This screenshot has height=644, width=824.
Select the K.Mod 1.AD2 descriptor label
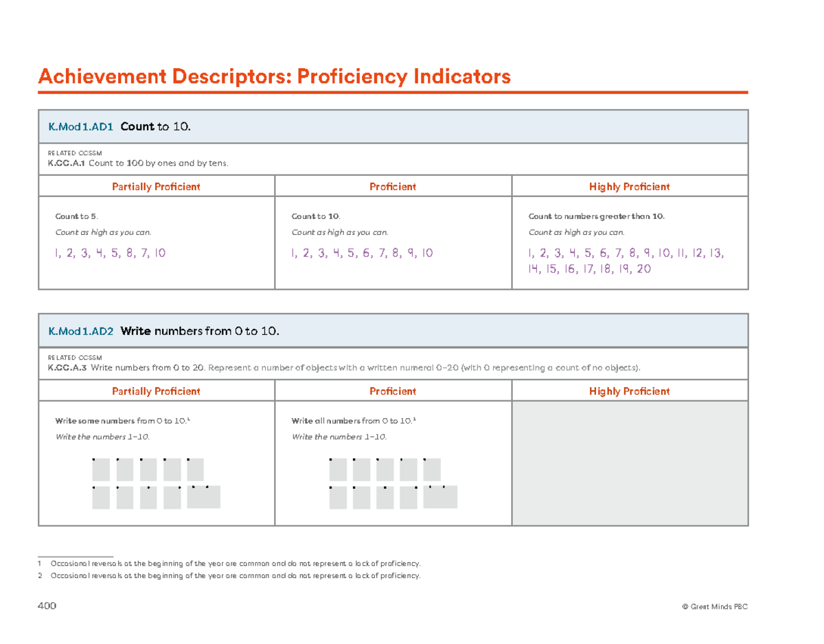(81, 331)
